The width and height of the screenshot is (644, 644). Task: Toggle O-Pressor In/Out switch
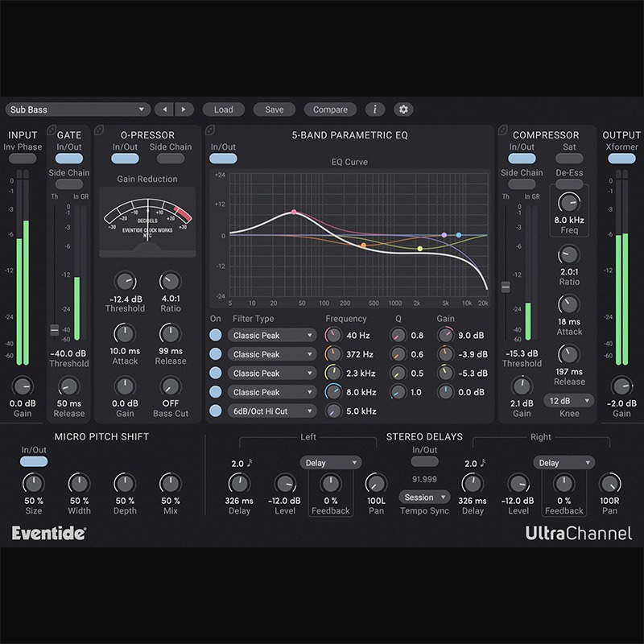(x=125, y=159)
